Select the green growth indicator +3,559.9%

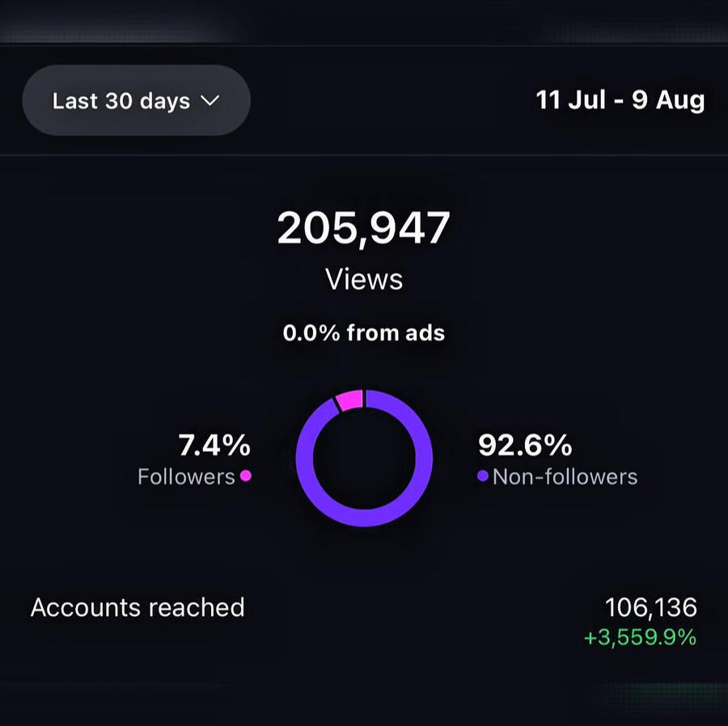click(638, 638)
